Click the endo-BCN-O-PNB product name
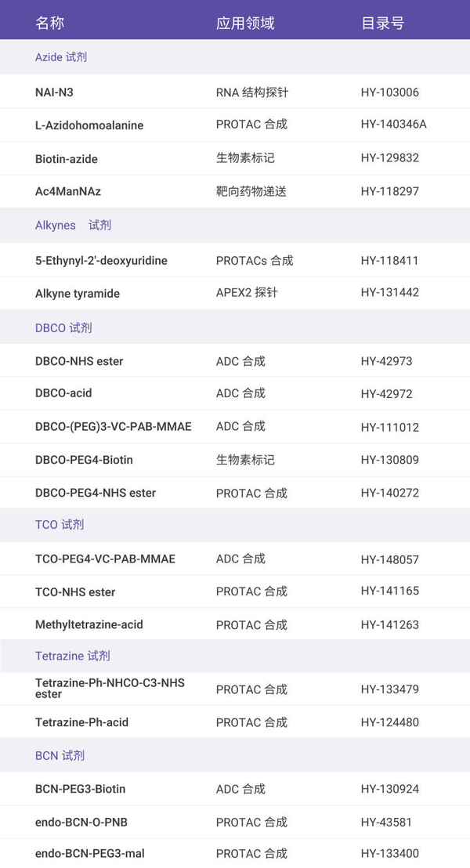This screenshot has width=470, height=868. click(x=81, y=822)
